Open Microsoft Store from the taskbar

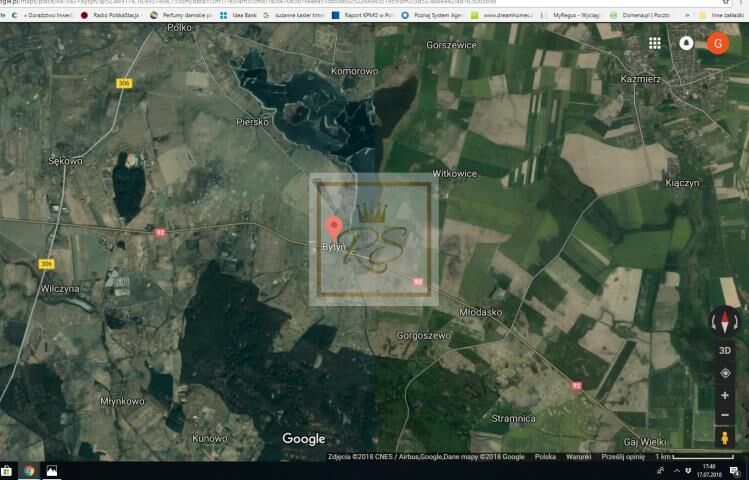[6, 470]
